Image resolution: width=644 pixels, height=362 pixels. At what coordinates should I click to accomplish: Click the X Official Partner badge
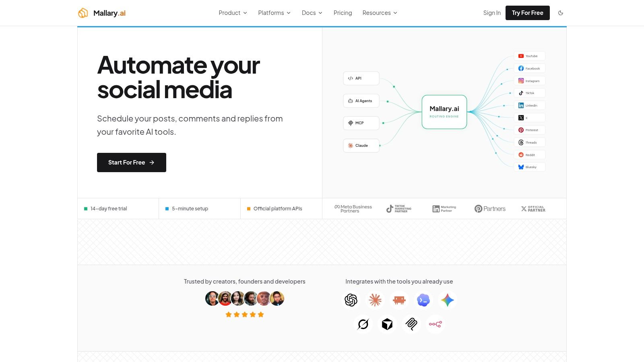point(533,209)
